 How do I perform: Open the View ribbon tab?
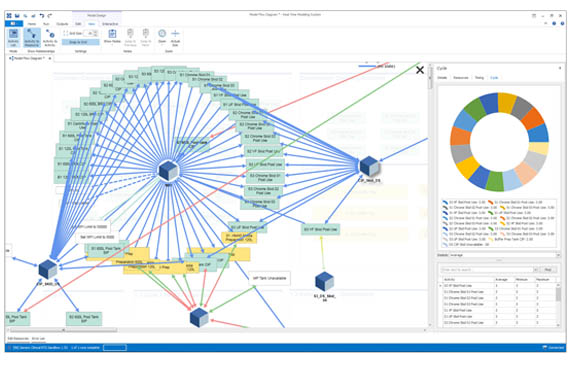tap(92, 24)
